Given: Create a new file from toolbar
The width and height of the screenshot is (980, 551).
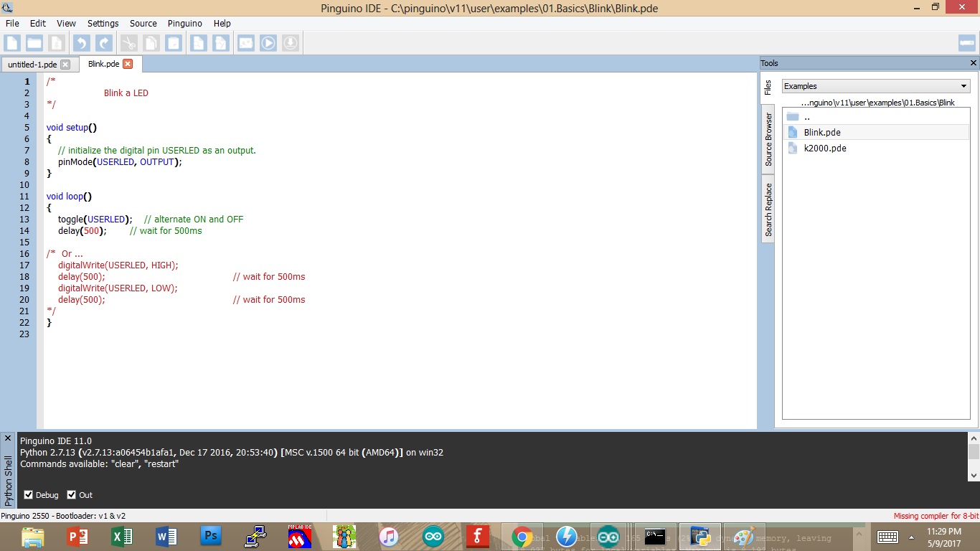Looking at the screenshot, I should pos(12,43).
